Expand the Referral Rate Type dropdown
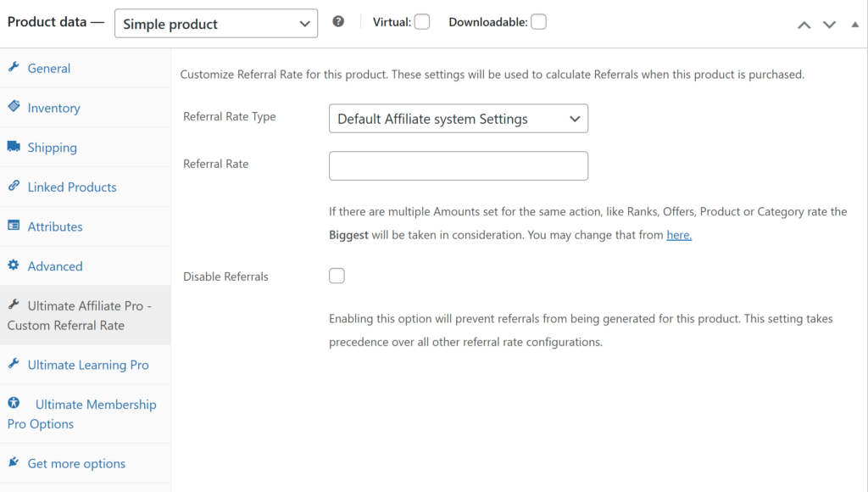868x492 pixels. 458,119
